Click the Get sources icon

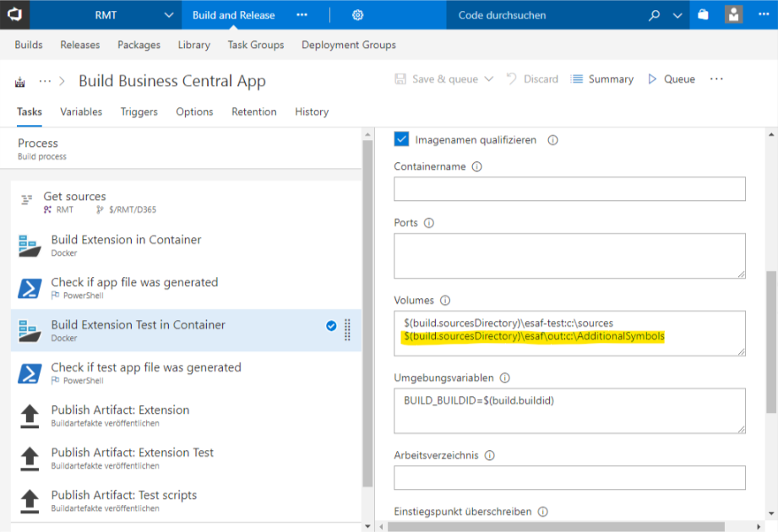point(26,200)
